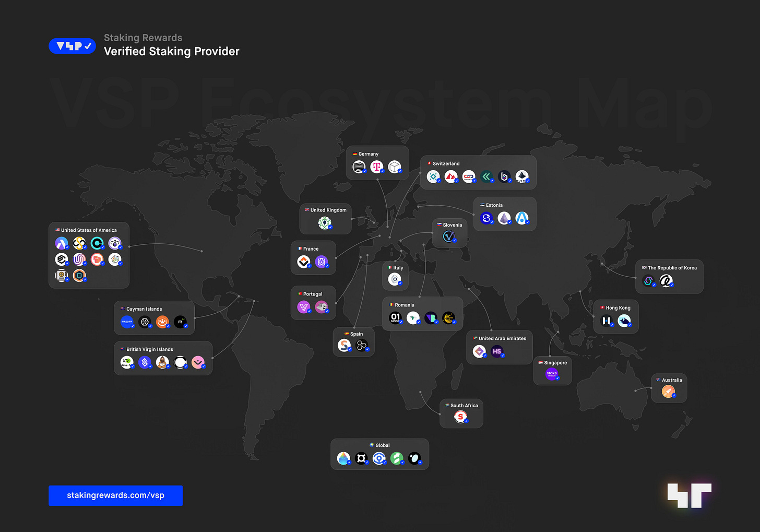The height and width of the screenshot is (532, 760).
Task: Click the hexagon cluster logo under Spain
Action: click(362, 345)
